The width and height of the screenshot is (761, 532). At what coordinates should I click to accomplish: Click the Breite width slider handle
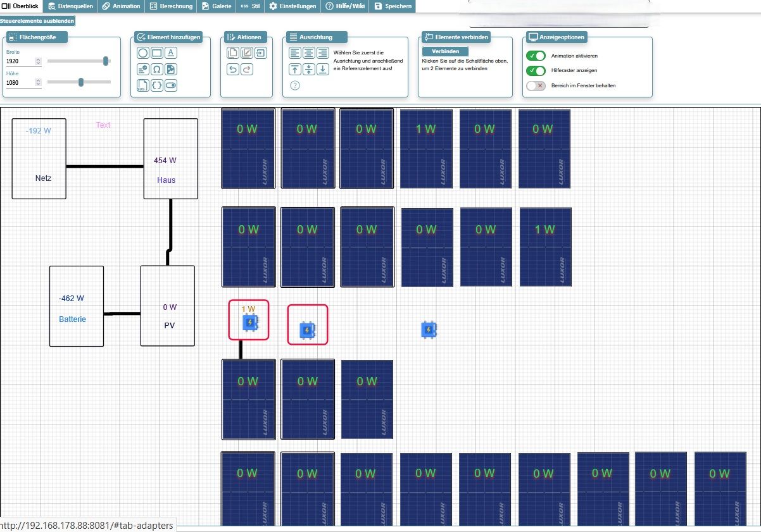[x=106, y=61]
